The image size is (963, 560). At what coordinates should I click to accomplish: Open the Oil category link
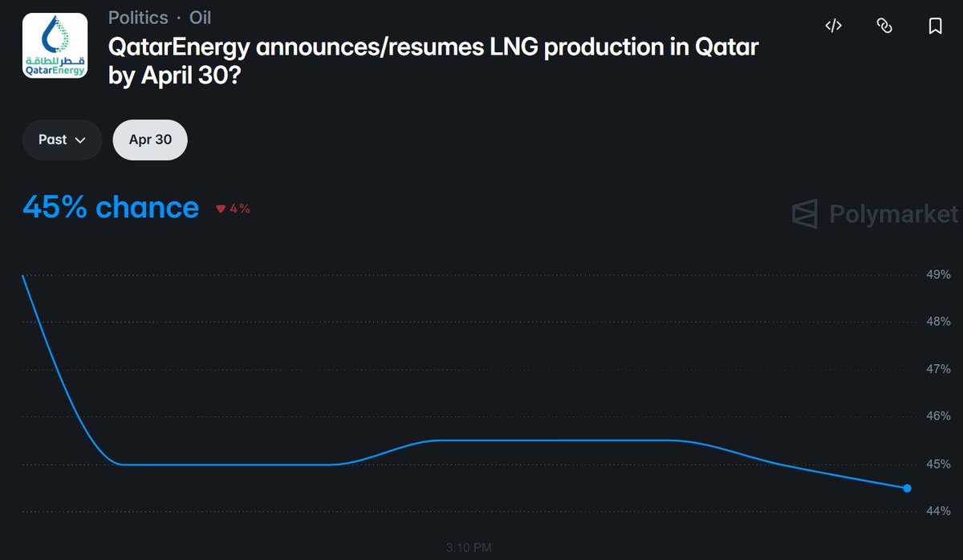[200, 18]
